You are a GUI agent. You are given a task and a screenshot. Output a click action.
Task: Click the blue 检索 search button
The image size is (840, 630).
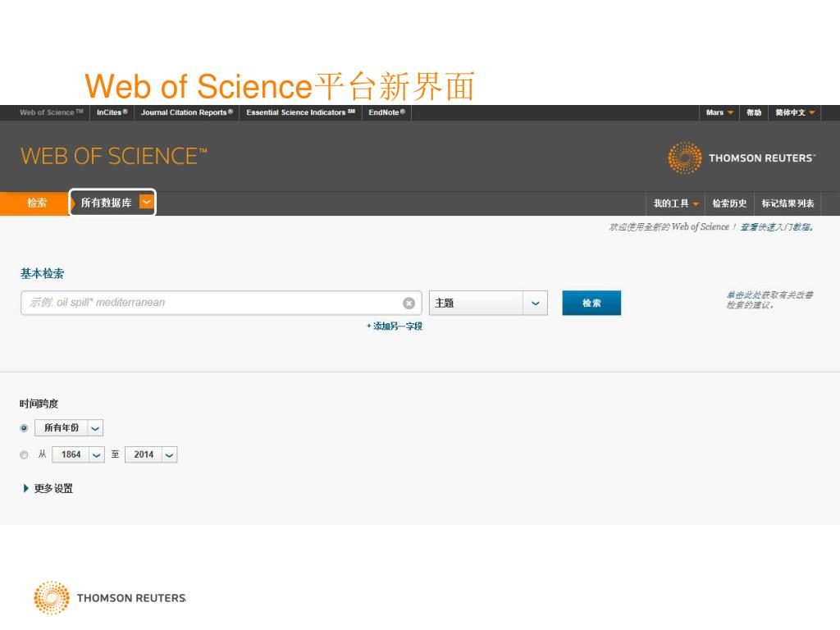point(591,304)
